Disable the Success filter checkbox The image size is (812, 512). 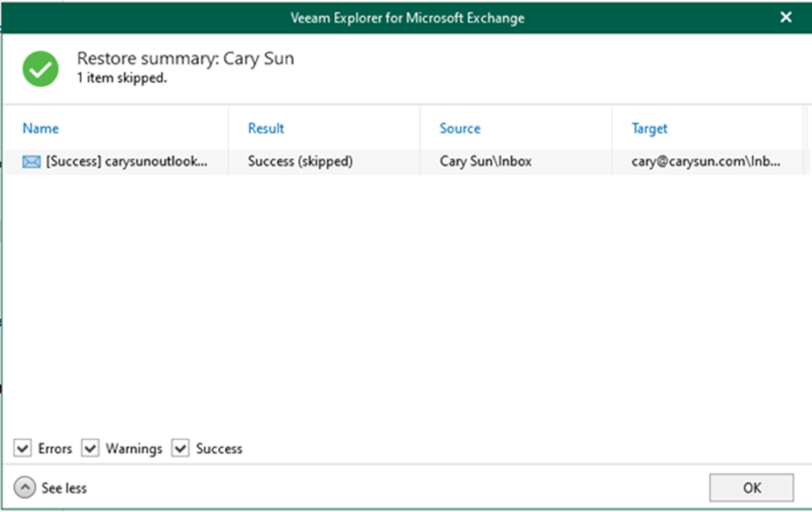tap(180, 448)
